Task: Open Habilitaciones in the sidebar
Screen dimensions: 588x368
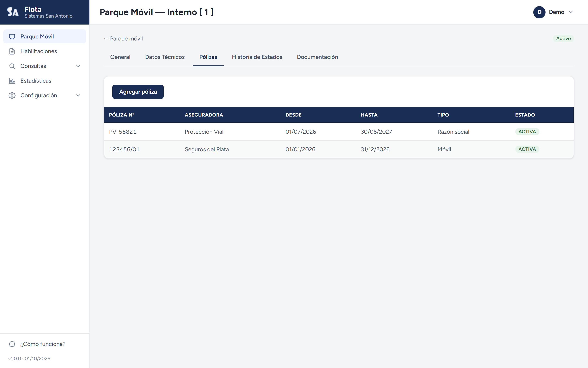Action: [x=45, y=51]
